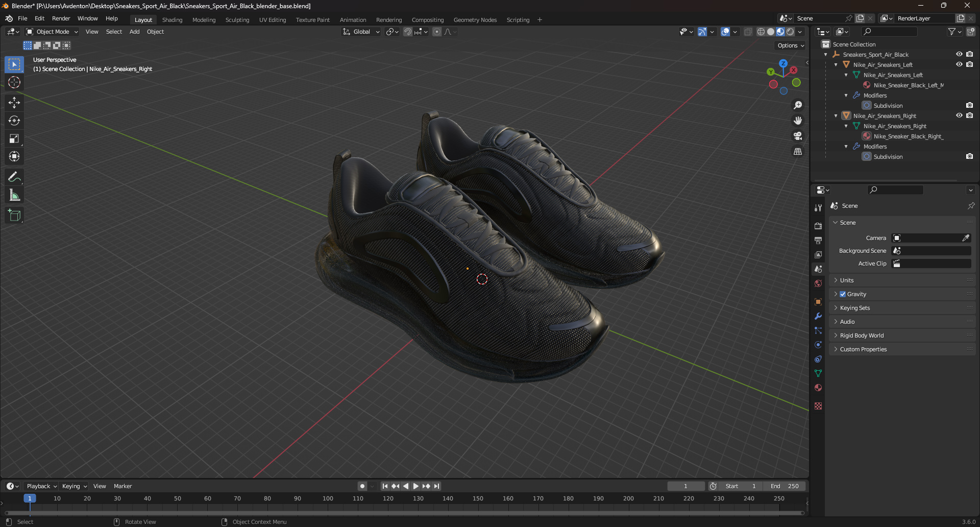The image size is (980, 527).
Task: Open the Tool properties tab
Action: coord(818,208)
